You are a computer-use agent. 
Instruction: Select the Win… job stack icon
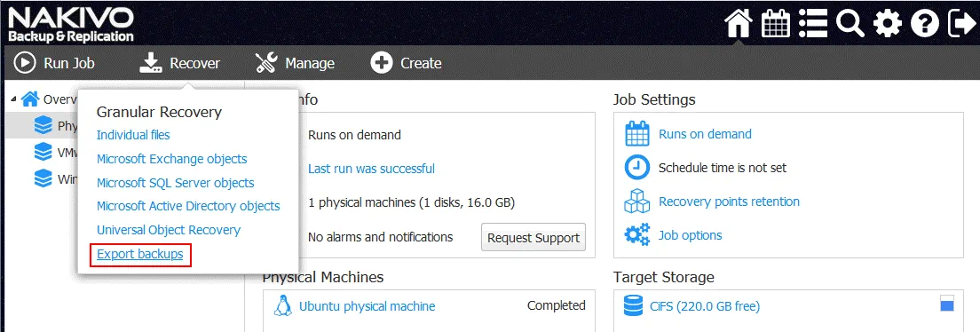tap(43, 178)
